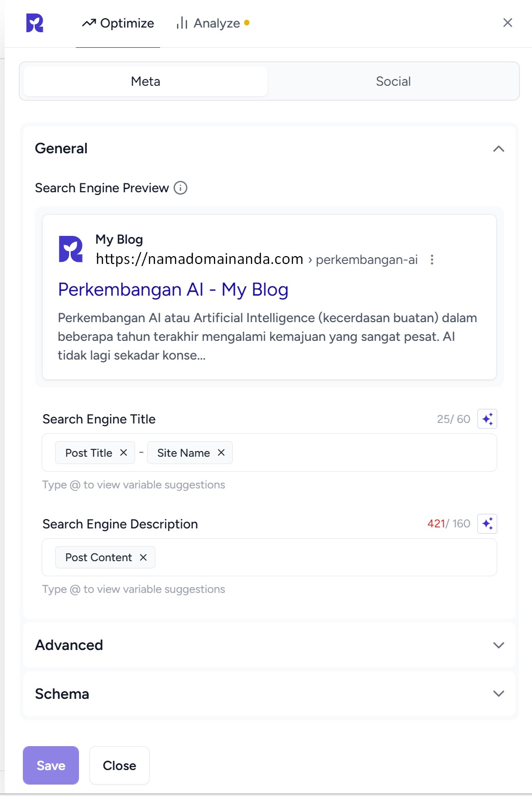Select the Meta tab
Screen dimensions: 532x796
[x=145, y=82]
